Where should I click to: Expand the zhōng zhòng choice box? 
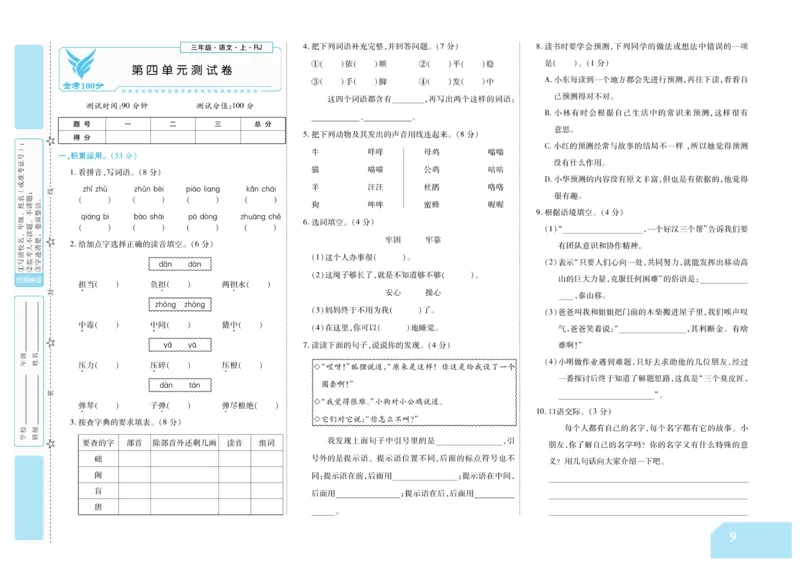[180, 304]
